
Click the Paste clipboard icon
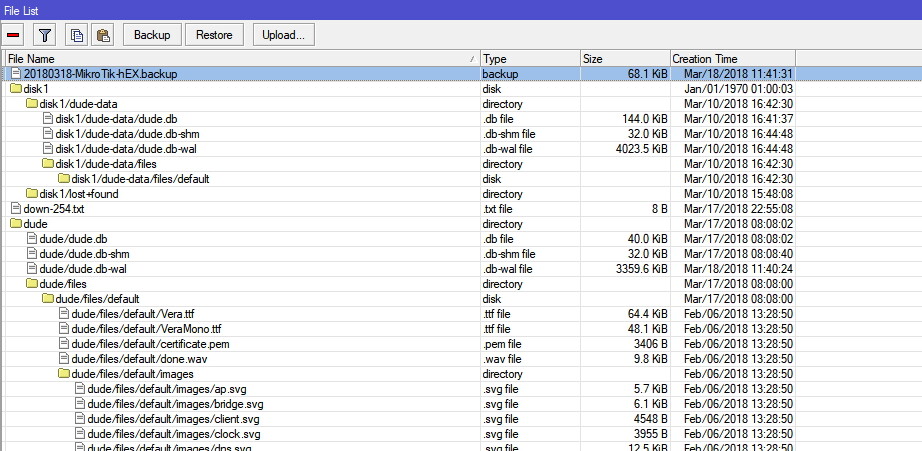[103, 35]
